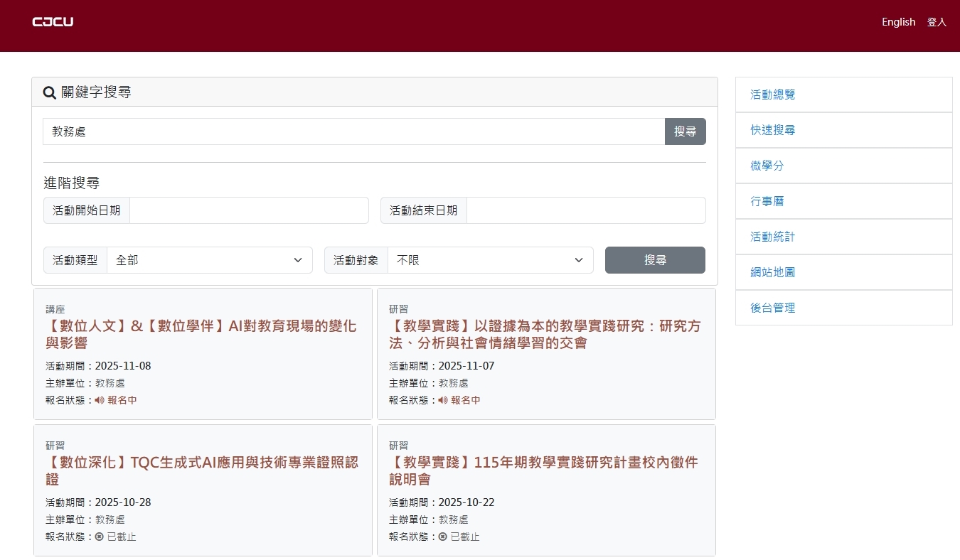Screen dimensions: 960x560
Task: Click the 登入 login link
Action: click(x=937, y=22)
